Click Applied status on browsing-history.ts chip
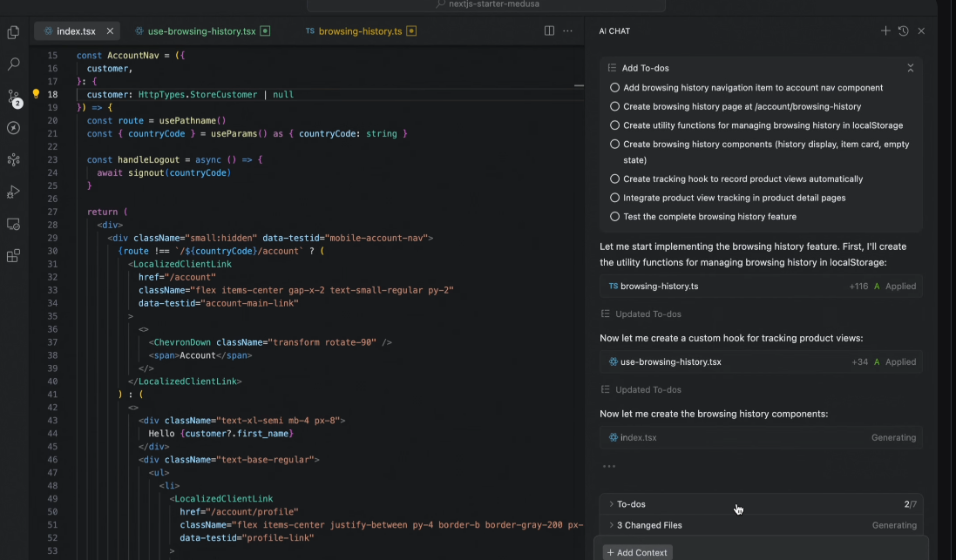The height and width of the screenshot is (560, 956). 900,286
